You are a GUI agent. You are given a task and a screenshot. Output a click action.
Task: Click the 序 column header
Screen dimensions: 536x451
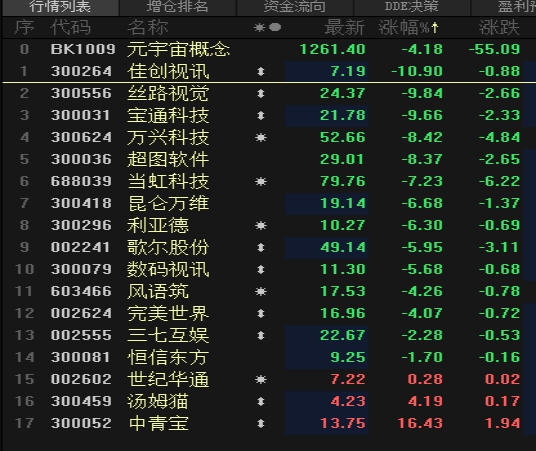(24, 27)
